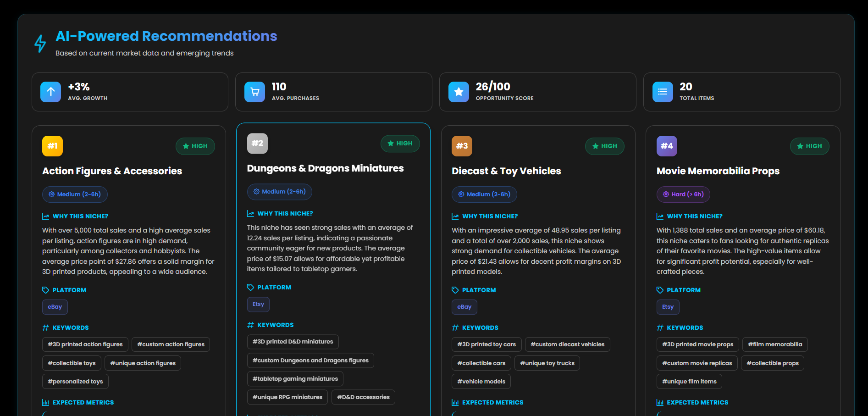This screenshot has width=868, height=416.
Task: Select the Etsy platform tag on D&D Miniatures
Action: point(258,304)
